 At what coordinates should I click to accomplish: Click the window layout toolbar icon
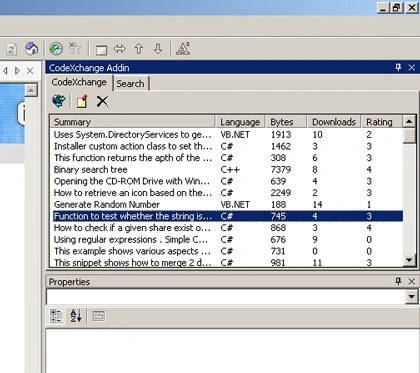[101, 50]
